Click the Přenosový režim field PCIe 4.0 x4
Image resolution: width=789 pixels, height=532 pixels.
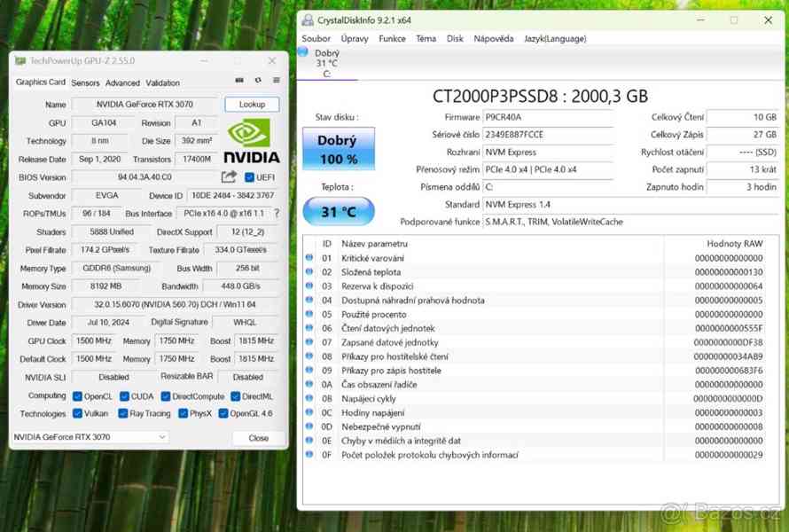[x=548, y=169]
